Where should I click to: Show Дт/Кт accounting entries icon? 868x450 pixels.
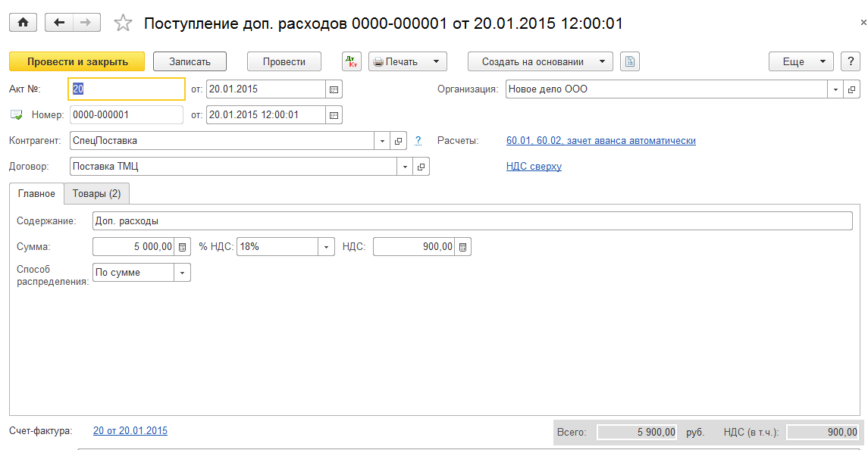pyautogui.click(x=352, y=61)
